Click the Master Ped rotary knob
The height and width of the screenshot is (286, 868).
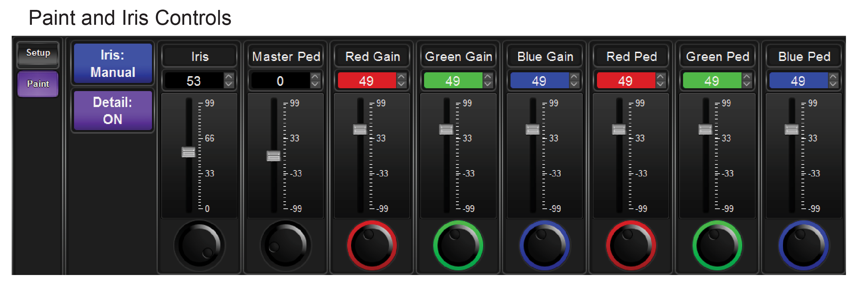tap(286, 245)
